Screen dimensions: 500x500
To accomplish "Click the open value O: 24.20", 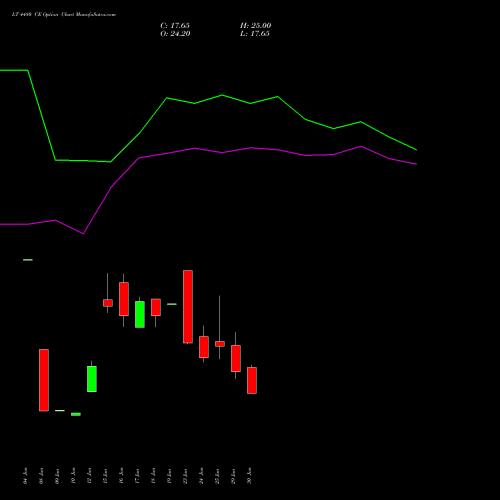I will tap(175, 34).
